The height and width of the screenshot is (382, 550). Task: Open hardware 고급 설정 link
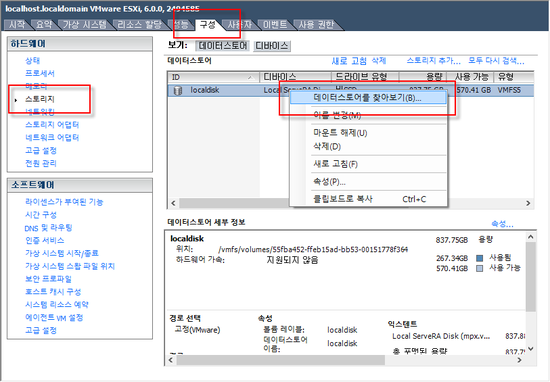[41, 150]
